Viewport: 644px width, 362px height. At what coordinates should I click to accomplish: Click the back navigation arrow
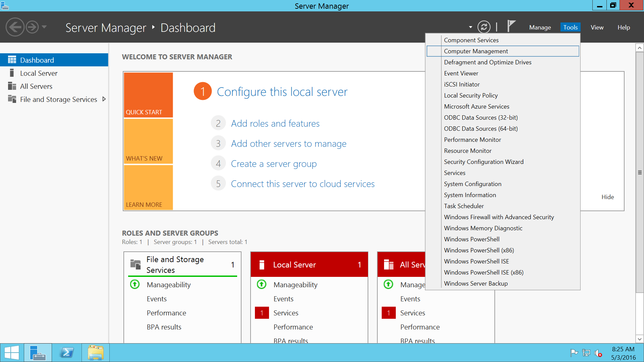coord(15,27)
